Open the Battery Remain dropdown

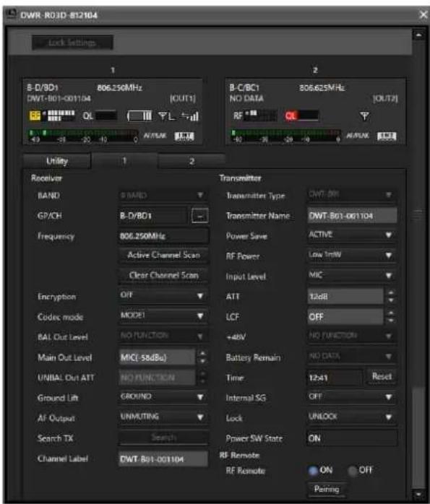click(x=351, y=356)
